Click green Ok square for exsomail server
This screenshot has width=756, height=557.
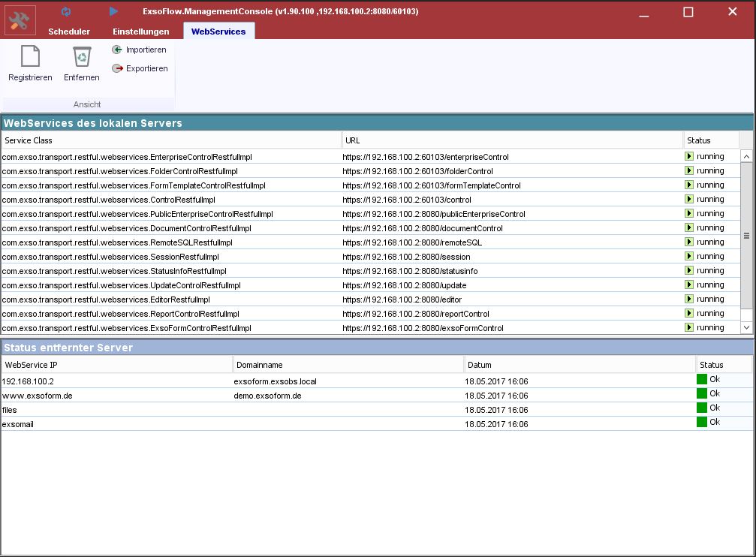click(x=701, y=422)
